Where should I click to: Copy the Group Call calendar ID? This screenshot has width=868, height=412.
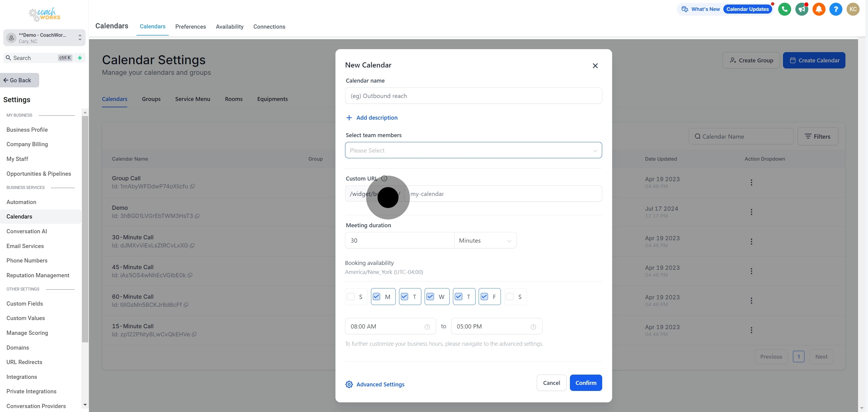(x=192, y=186)
